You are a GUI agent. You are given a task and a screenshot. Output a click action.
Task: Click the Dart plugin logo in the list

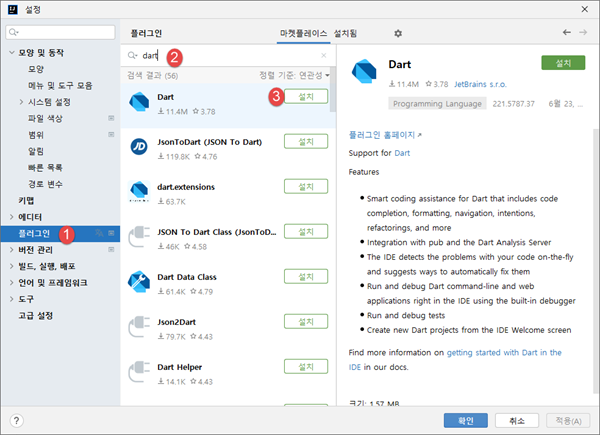click(x=139, y=102)
